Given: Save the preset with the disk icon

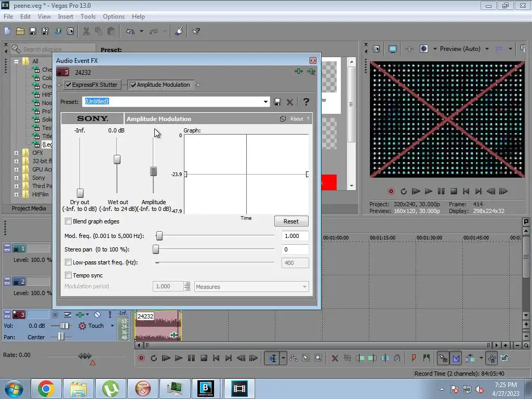Looking at the screenshot, I should coord(277,102).
